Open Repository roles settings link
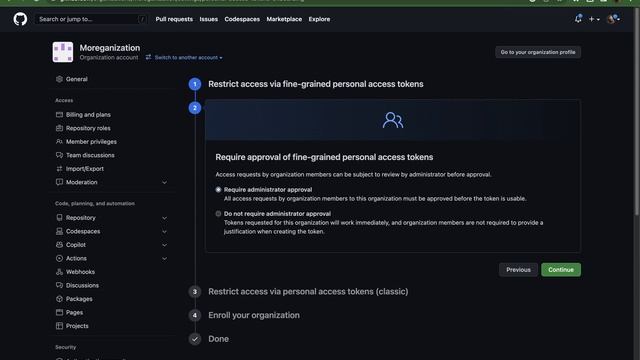The height and width of the screenshot is (360, 640). point(88,128)
